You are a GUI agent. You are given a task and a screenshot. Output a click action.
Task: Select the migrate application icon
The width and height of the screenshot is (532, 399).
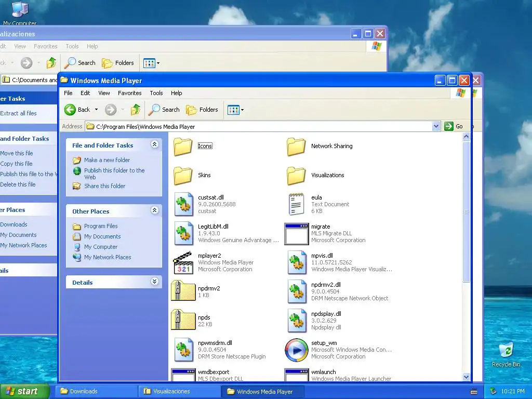pyautogui.click(x=297, y=234)
